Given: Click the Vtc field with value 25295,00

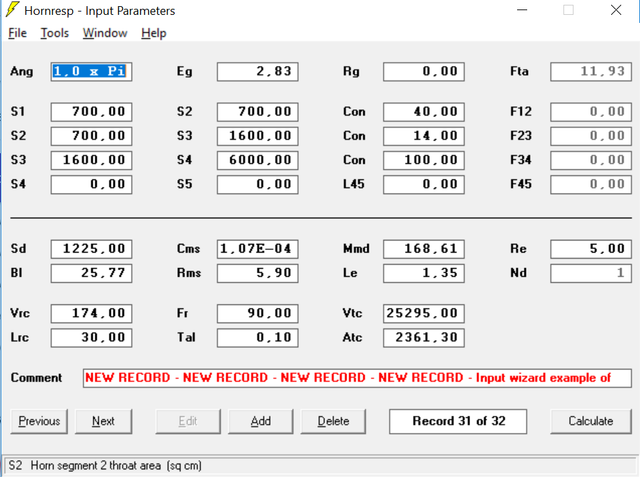Looking at the screenshot, I should click(x=424, y=313).
